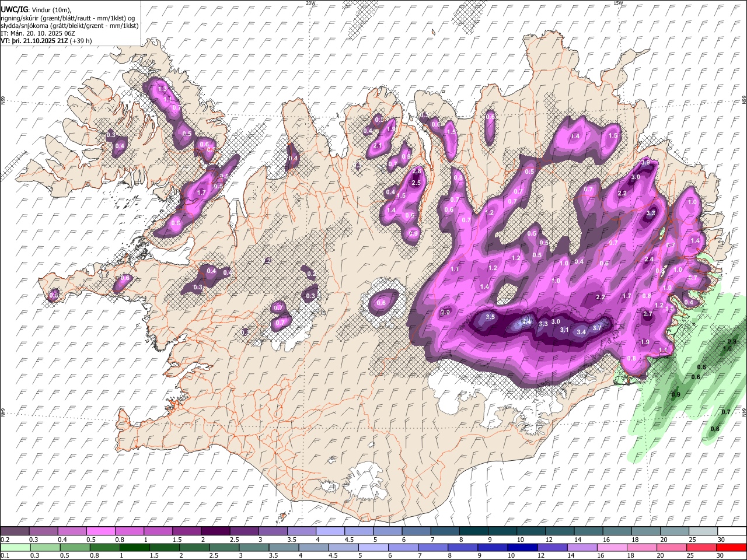Click the '0.2' label on snow scale
747x560 pixels.
coord(5,540)
